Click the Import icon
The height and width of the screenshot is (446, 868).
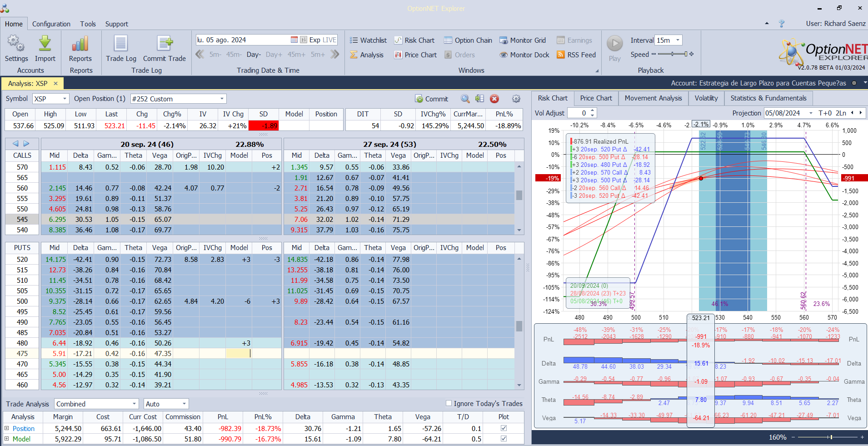(x=45, y=49)
